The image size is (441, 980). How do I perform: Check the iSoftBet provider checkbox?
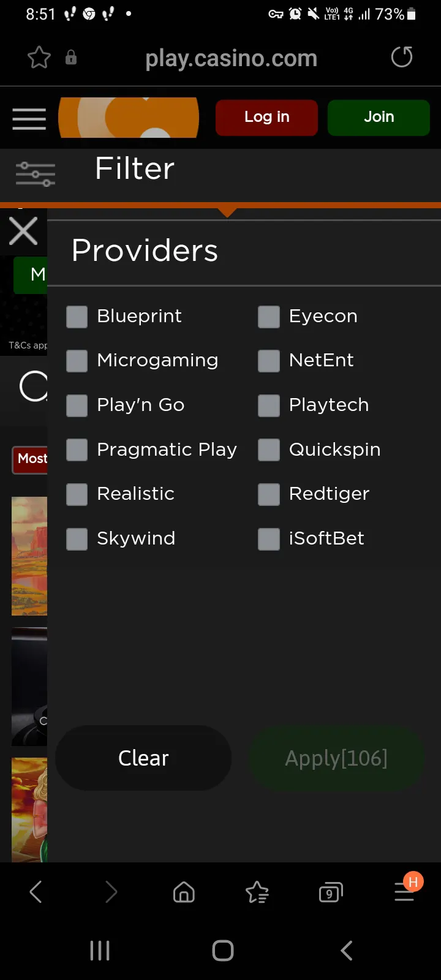tap(269, 539)
